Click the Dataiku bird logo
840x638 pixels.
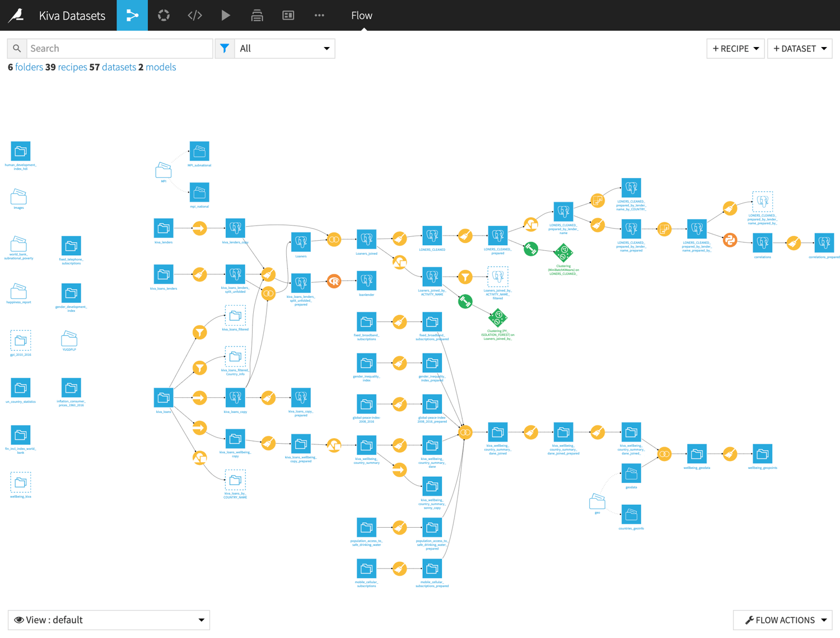pos(16,15)
